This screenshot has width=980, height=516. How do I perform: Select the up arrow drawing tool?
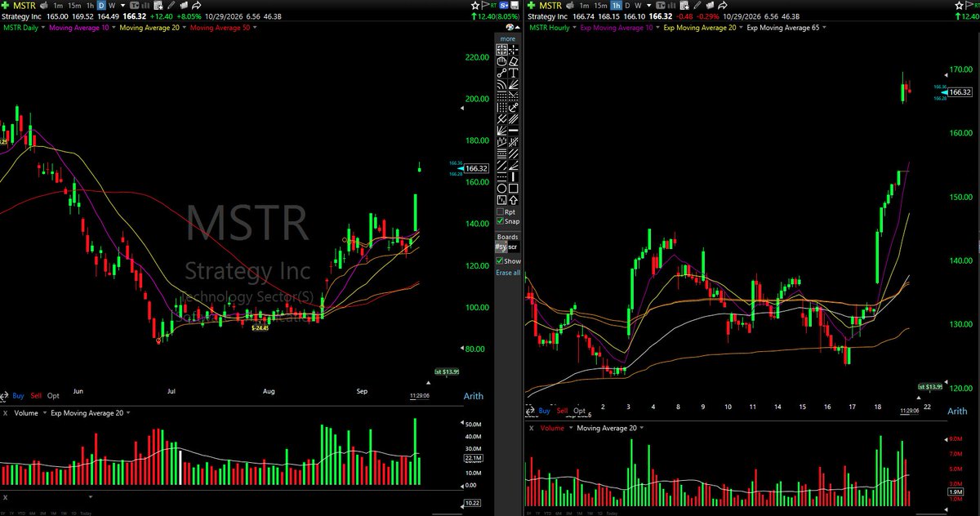coord(514,200)
